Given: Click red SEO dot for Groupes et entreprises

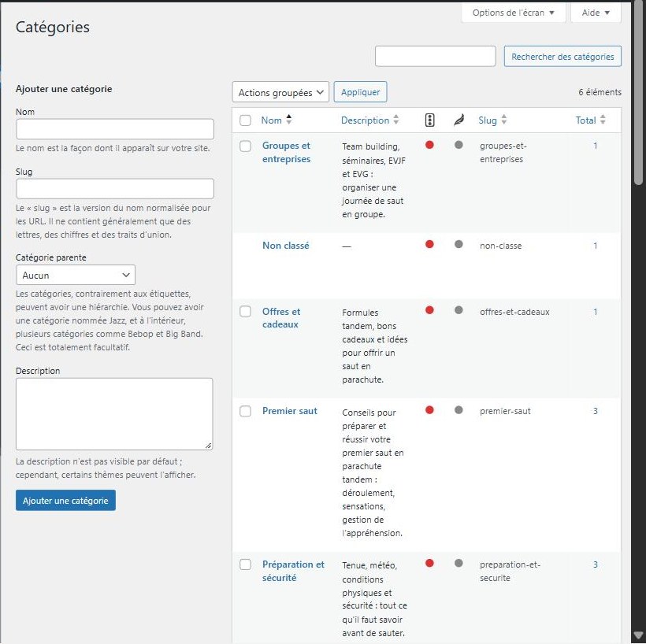Looking at the screenshot, I should click(429, 145).
